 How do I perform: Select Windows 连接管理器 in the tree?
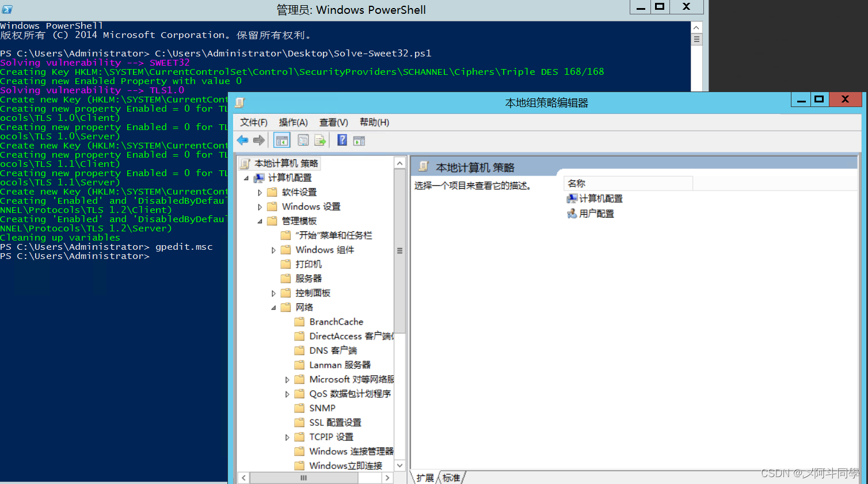[351, 451]
